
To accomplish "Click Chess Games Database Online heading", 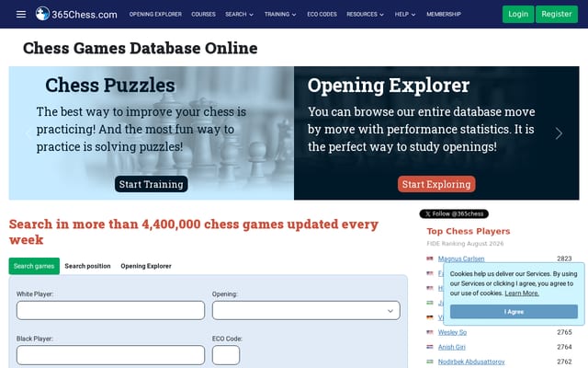I will pos(141,48).
